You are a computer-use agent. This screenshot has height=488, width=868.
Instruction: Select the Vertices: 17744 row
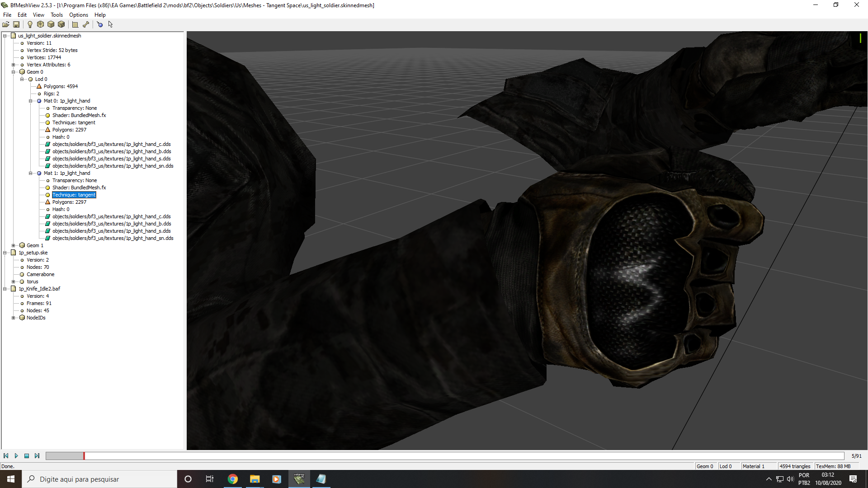tap(43, 57)
